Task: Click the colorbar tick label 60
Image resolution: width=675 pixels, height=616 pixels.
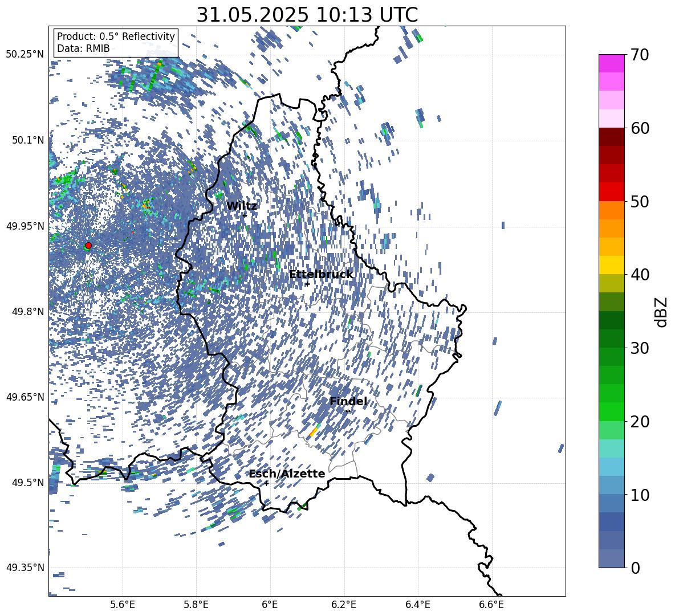Action: [x=640, y=128]
